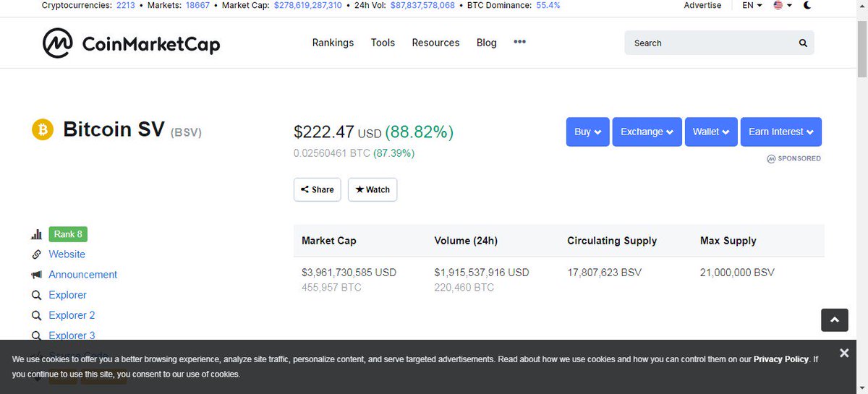This screenshot has height=394, width=868.
Task: Click the 17,807,623 BSV value
Action: pos(604,273)
